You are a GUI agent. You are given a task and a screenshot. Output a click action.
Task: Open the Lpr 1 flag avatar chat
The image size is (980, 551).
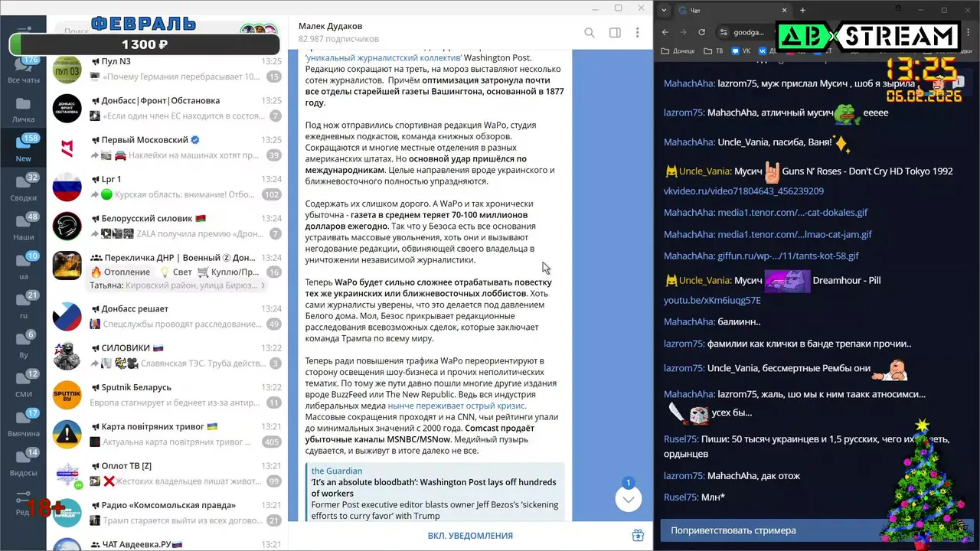point(67,187)
